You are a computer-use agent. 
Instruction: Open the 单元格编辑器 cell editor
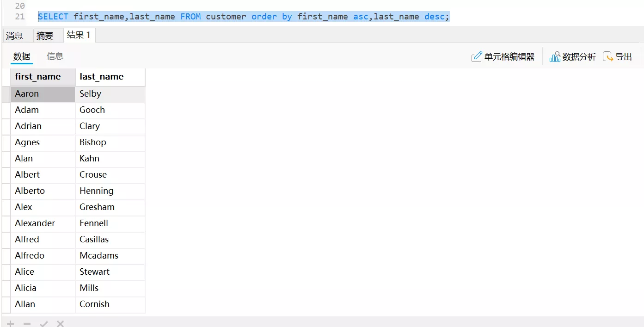[x=503, y=57]
